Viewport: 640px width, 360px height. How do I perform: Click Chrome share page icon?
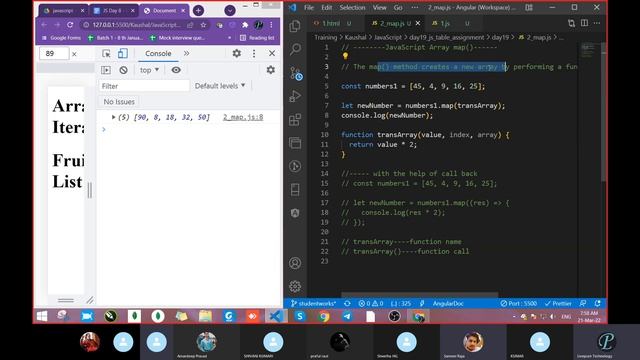[190, 25]
